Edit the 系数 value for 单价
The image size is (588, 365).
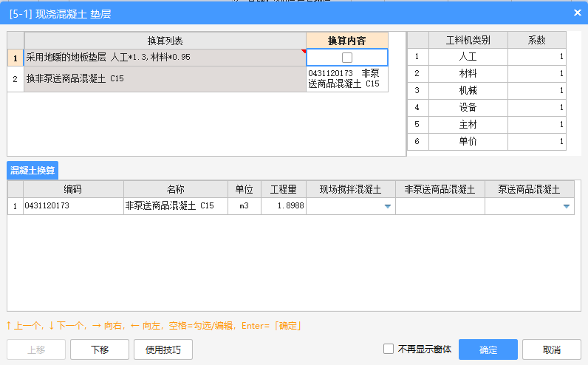(537, 141)
